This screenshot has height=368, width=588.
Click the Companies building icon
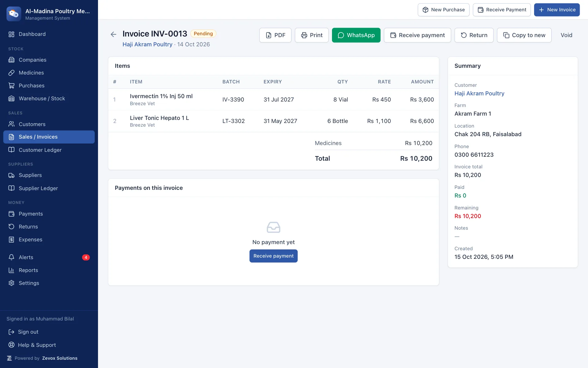[11, 60]
